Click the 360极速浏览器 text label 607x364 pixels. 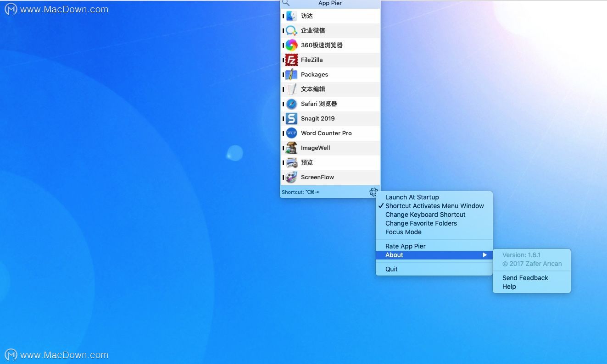click(x=322, y=45)
